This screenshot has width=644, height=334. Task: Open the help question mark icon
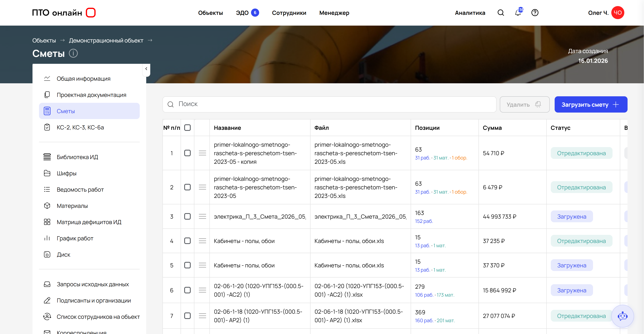(535, 13)
